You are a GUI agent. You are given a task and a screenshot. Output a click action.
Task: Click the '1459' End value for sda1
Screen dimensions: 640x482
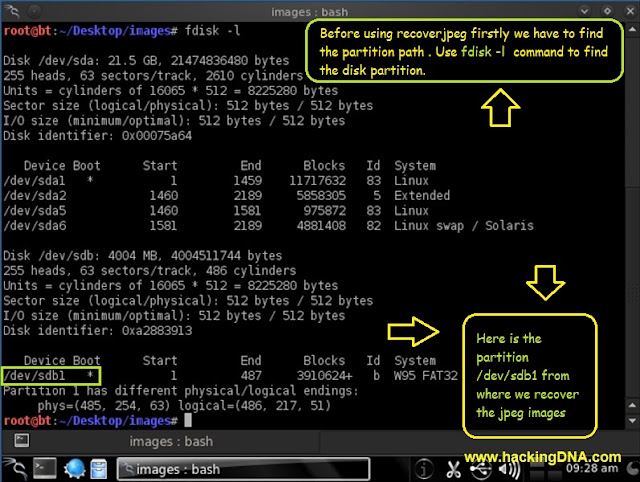point(247,180)
